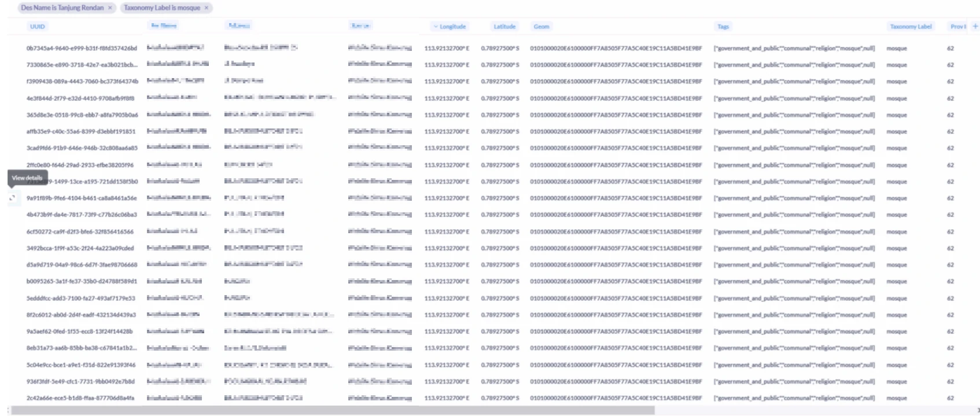Click the Prov column header
The image size is (980, 416).
tap(957, 27)
